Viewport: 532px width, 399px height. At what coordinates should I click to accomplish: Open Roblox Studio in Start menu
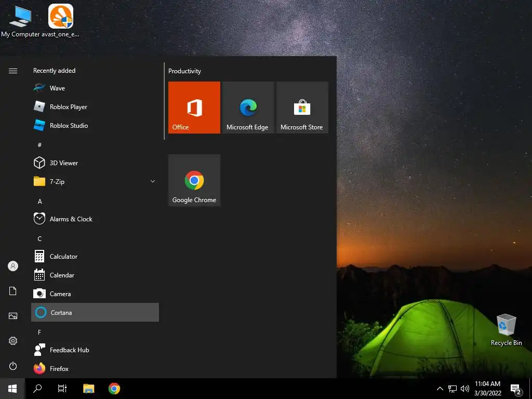coord(95,126)
